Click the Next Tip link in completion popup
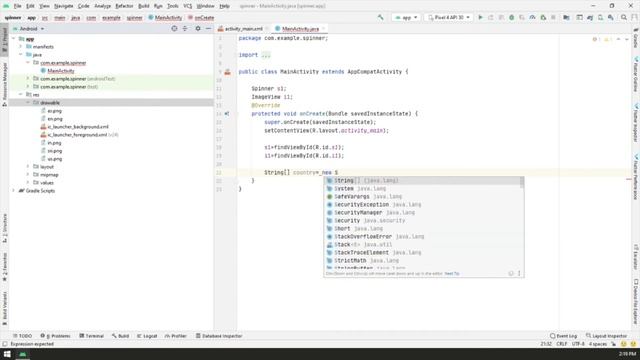 [452, 273]
